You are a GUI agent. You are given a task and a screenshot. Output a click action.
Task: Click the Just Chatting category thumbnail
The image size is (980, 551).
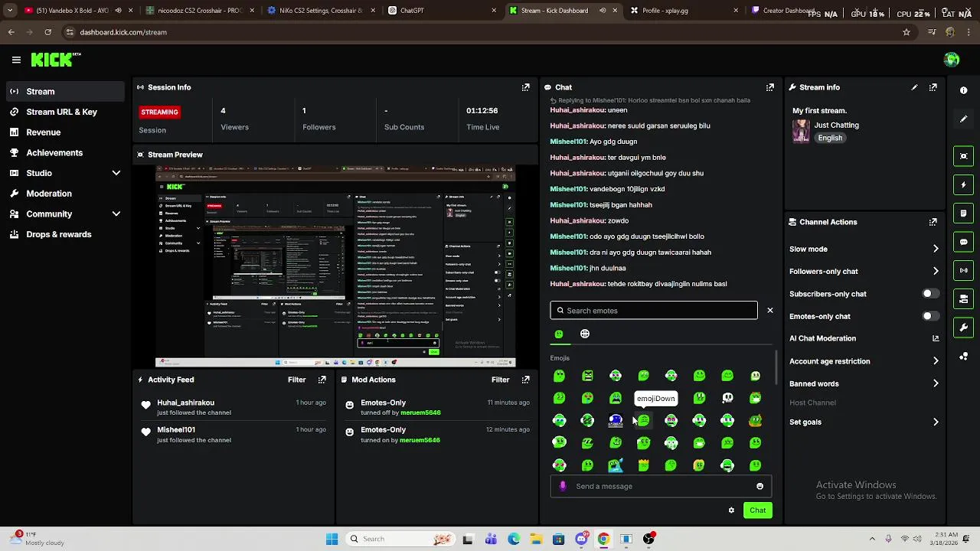pos(801,131)
